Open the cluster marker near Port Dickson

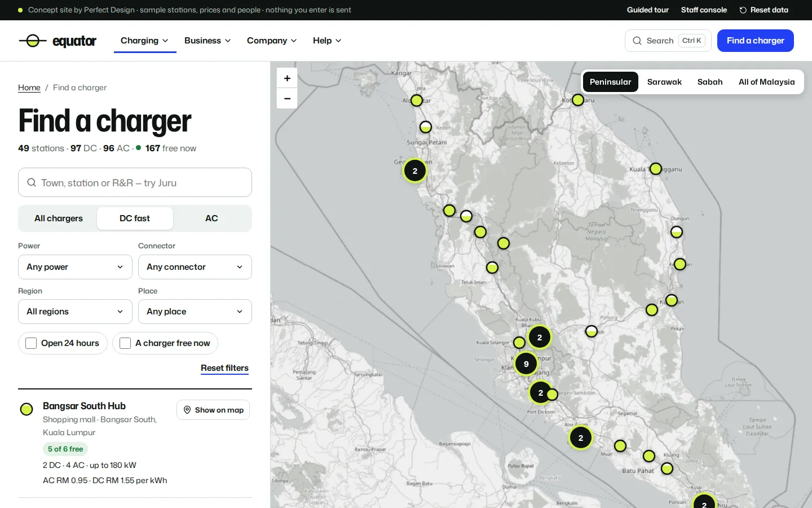point(540,393)
